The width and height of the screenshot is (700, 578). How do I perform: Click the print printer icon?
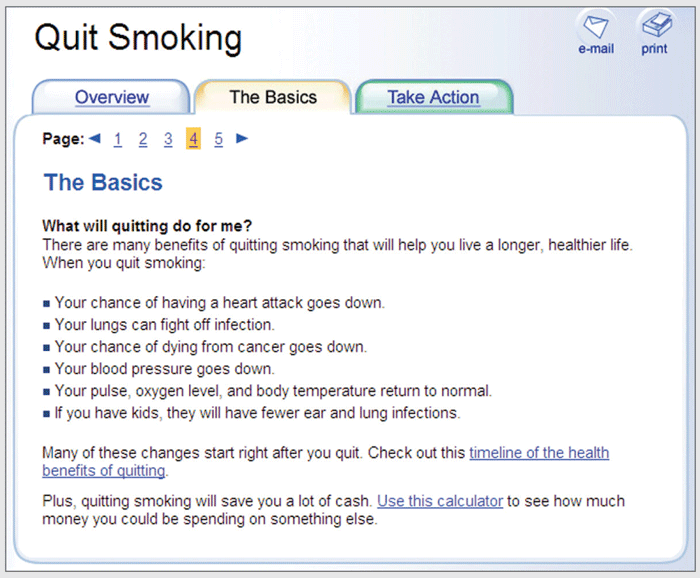point(657,25)
